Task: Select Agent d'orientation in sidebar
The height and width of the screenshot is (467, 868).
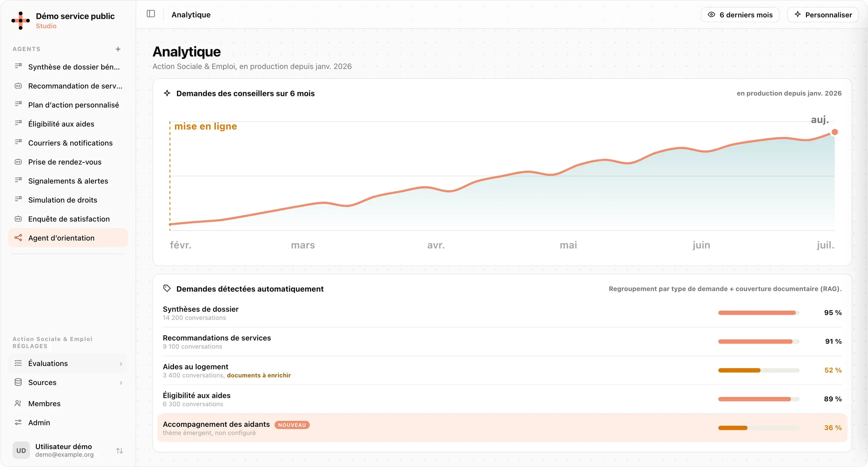Action: (x=68, y=238)
